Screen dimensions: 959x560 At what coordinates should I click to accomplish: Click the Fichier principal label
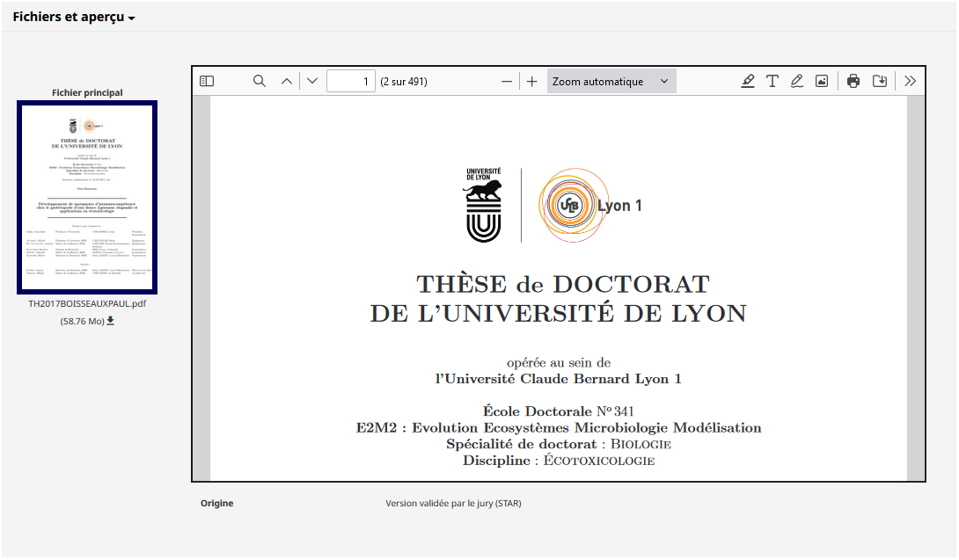pyautogui.click(x=87, y=92)
